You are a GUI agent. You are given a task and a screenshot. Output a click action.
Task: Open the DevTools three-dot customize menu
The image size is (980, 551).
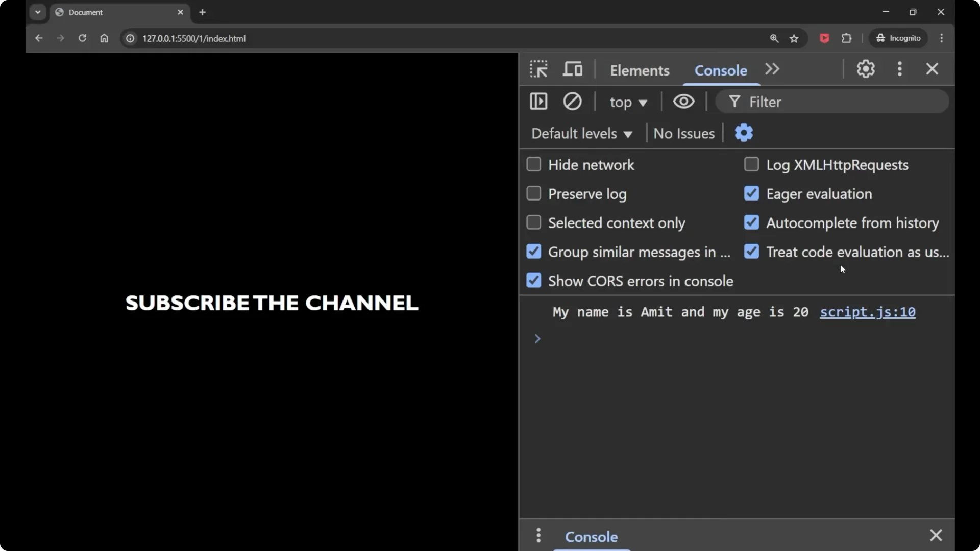pos(900,69)
